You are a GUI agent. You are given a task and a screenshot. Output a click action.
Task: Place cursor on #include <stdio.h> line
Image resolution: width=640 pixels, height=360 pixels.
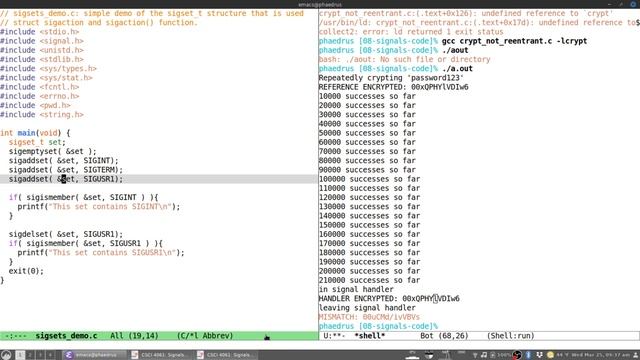click(x=40, y=32)
